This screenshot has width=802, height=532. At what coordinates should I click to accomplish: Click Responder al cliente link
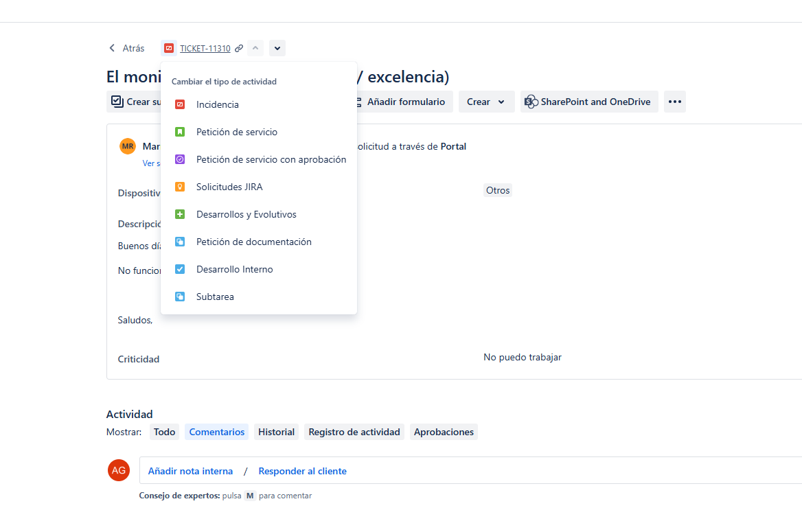pos(302,471)
